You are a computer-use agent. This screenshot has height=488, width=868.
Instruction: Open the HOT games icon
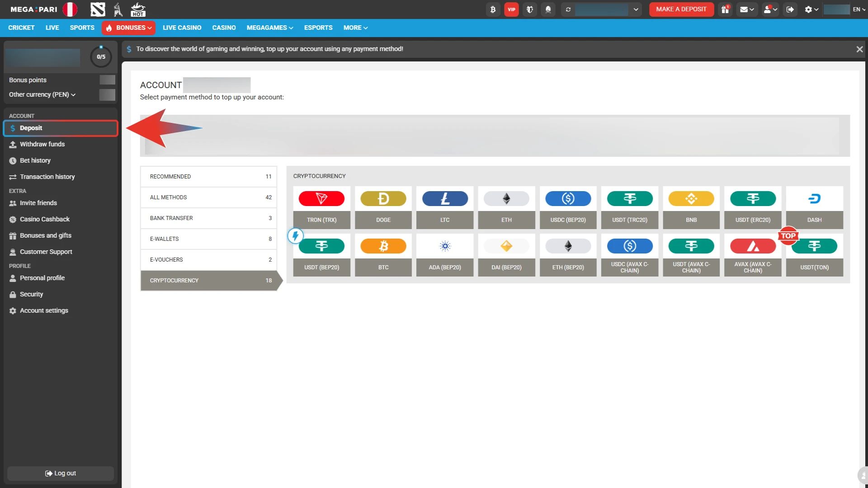coord(138,9)
